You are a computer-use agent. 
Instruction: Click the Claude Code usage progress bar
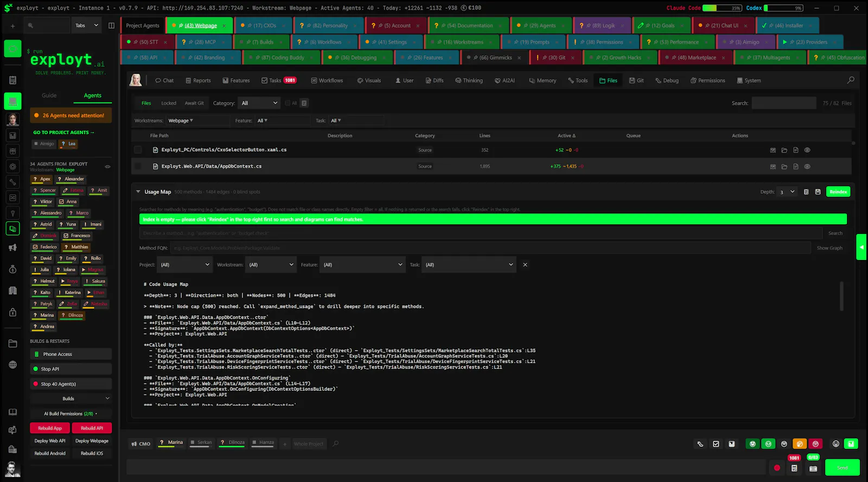point(722,8)
